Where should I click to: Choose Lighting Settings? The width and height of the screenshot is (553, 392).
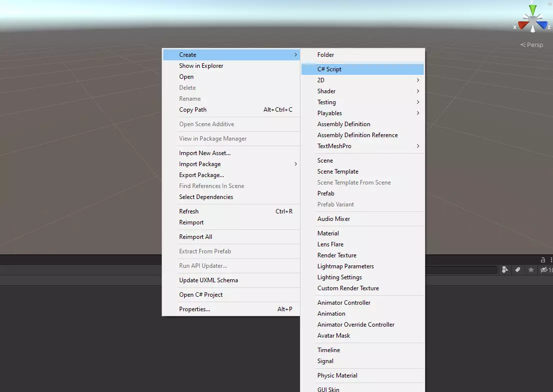[362, 277]
